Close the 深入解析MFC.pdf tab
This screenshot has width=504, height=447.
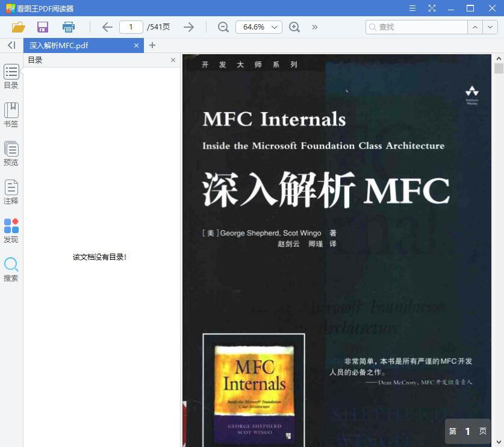tap(136, 46)
